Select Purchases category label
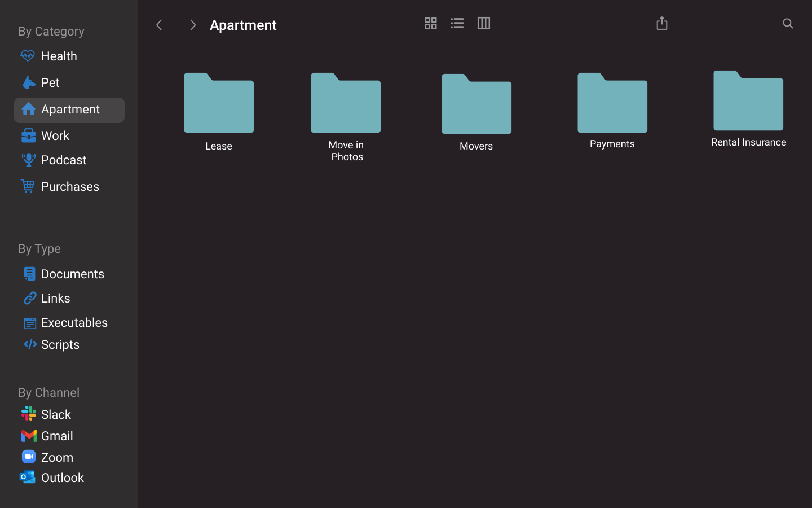This screenshot has height=508, width=812. pyautogui.click(x=70, y=186)
